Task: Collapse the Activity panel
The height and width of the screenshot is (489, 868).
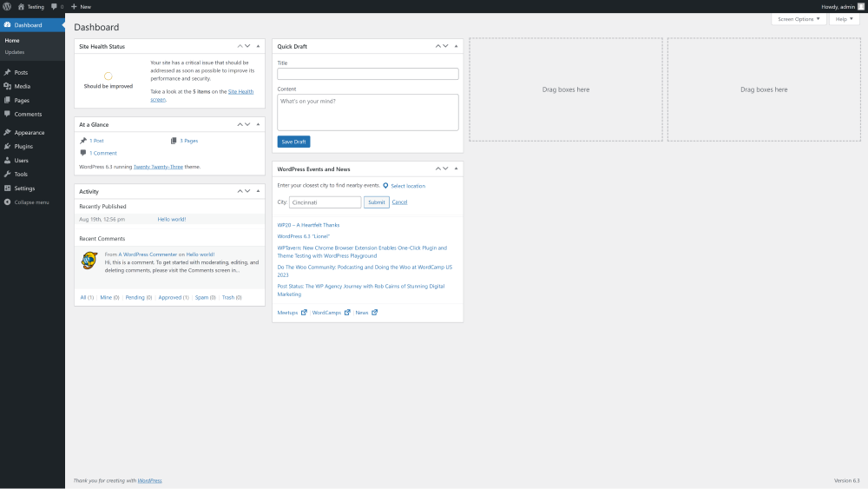Action: pyautogui.click(x=258, y=191)
